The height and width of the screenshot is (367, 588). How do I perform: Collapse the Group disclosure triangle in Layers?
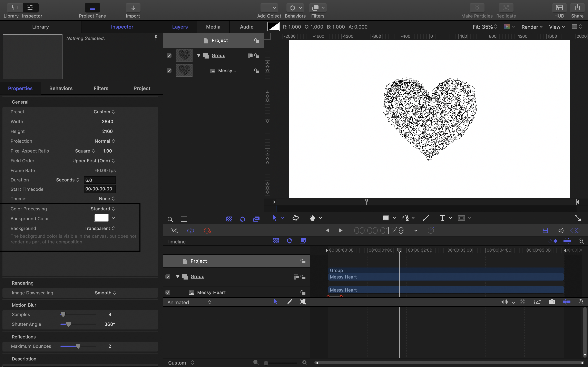point(198,56)
